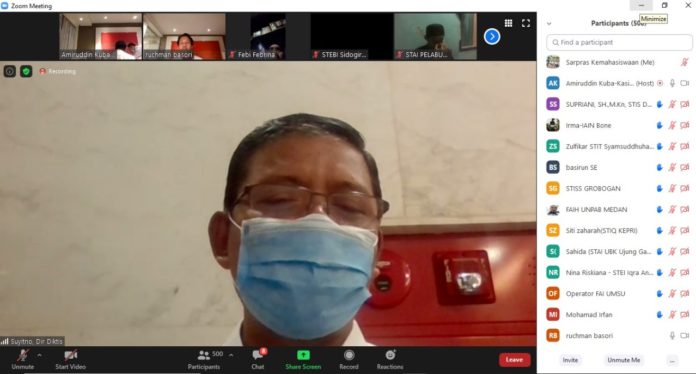Start Video from the toolbar

pyautogui.click(x=71, y=359)
